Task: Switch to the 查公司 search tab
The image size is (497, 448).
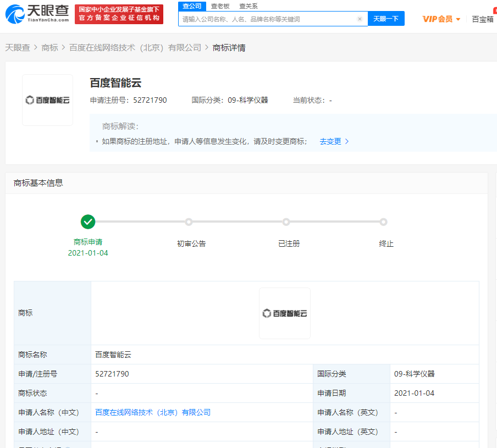Action: [192, 6]
